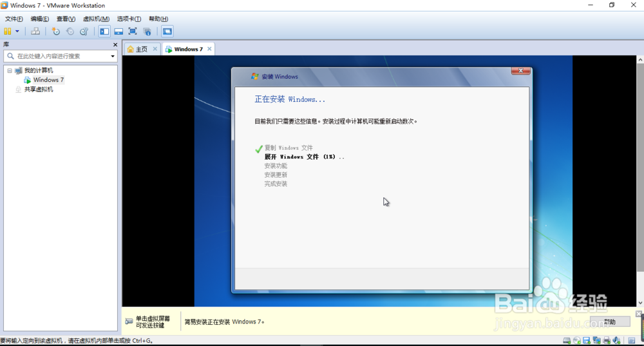
Task: Take a snapshot of this virtual machine
Action: 55,31
